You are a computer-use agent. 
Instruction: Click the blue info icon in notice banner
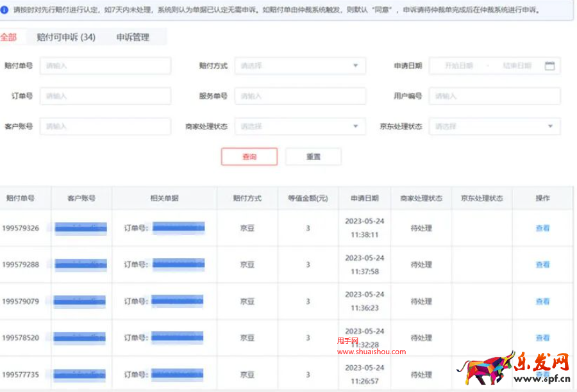[x=4, y=10]
